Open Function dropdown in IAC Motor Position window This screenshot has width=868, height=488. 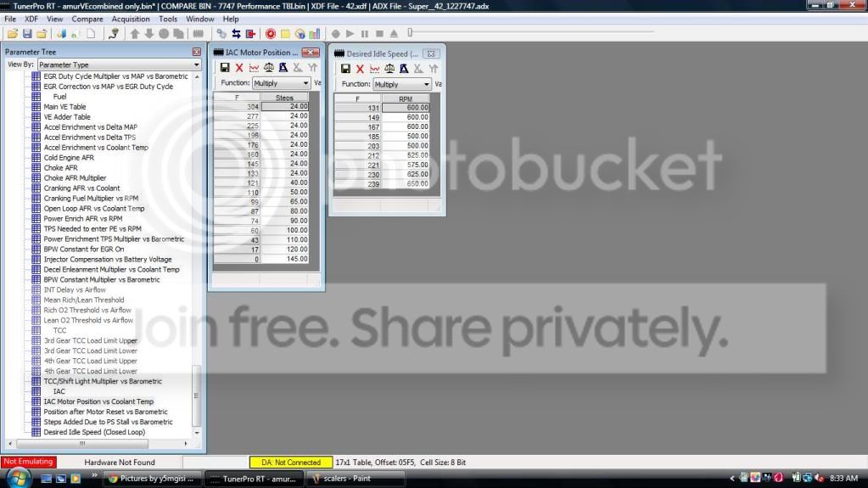click(x=281, y=83)
